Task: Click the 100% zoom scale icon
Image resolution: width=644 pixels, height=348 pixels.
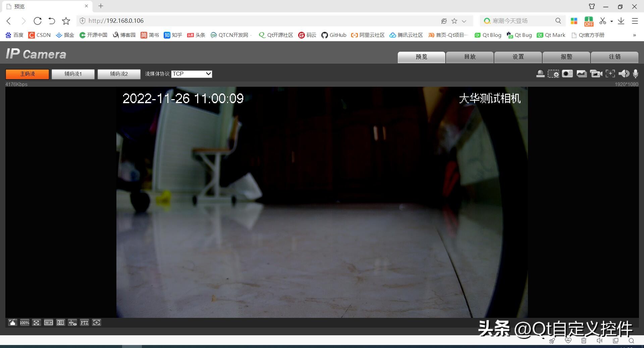Action: tap(24, 323)
